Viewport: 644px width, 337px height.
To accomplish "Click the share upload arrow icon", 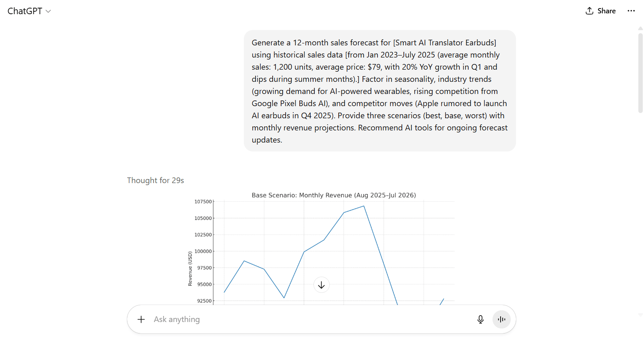I will (589, 11).
